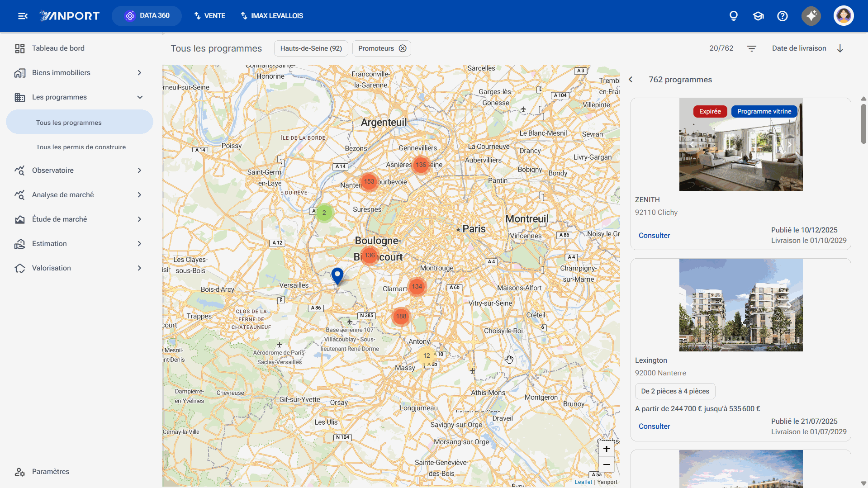Click the Étude de marché icon

19,219
